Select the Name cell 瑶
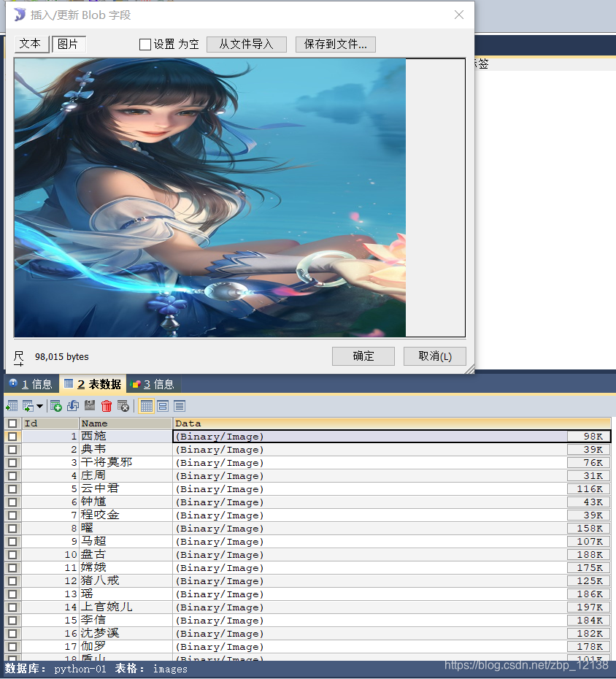Screen dimensions: 616x679 pyautogui.click(x=126, y=594)
